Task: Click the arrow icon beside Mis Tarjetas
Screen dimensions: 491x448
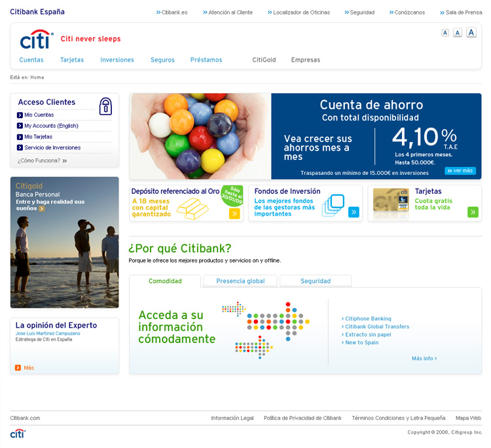Action: tap(20, 137)
